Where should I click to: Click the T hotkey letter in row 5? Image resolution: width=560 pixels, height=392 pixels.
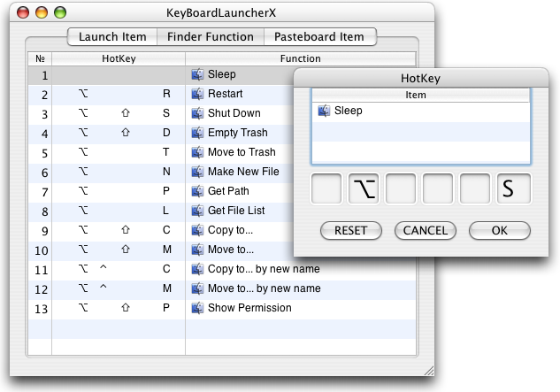(165, 152)
